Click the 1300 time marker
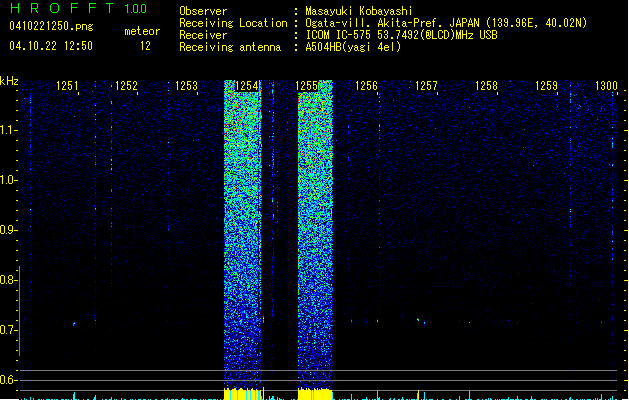This screenshot has height=400, width=629. [606, 86]
